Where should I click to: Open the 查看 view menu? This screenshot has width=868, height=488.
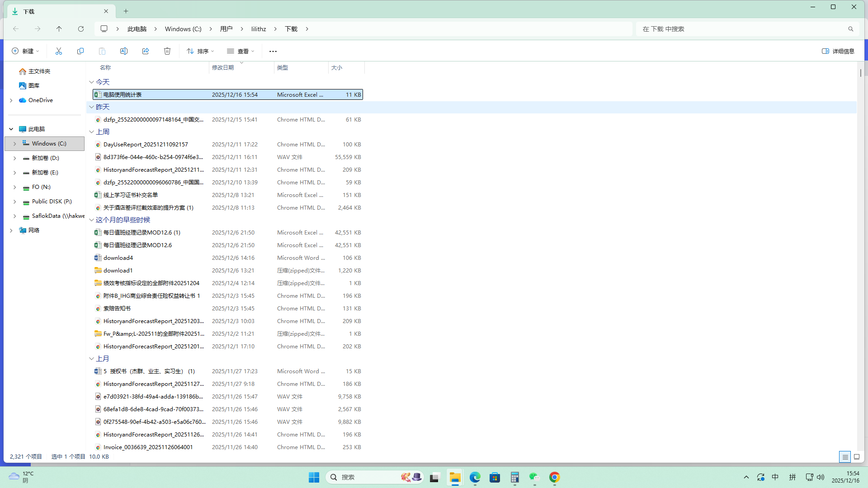241,51
